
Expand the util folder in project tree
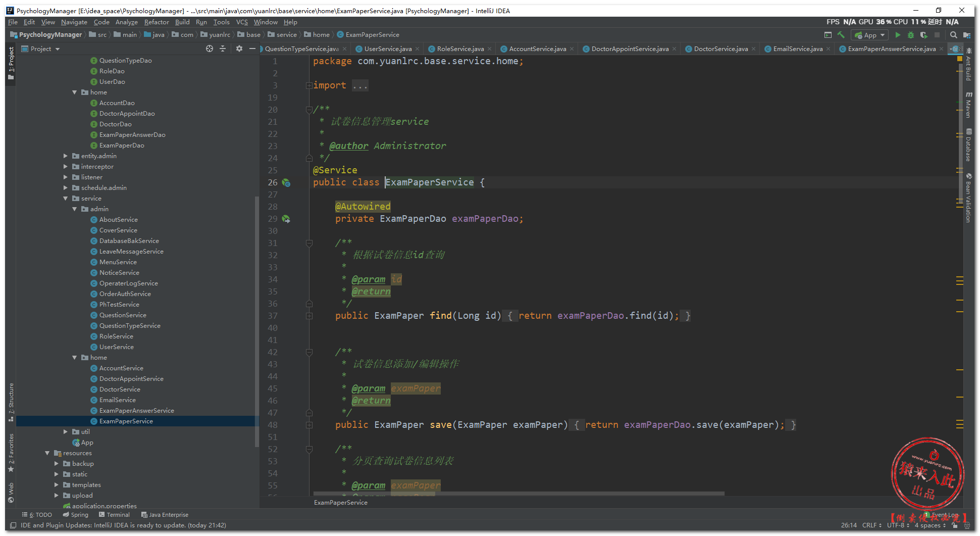[66, 432]
